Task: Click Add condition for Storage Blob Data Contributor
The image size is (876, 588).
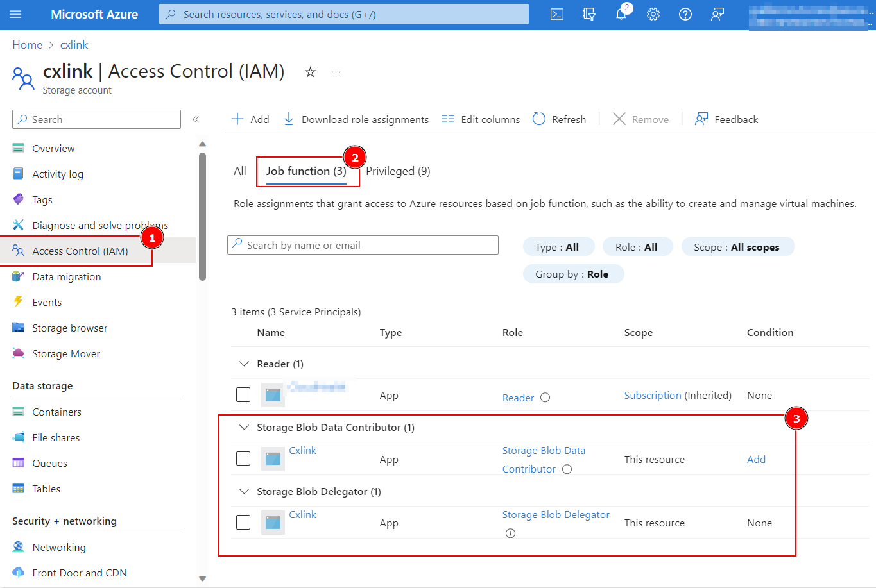Action: point(756,459)
